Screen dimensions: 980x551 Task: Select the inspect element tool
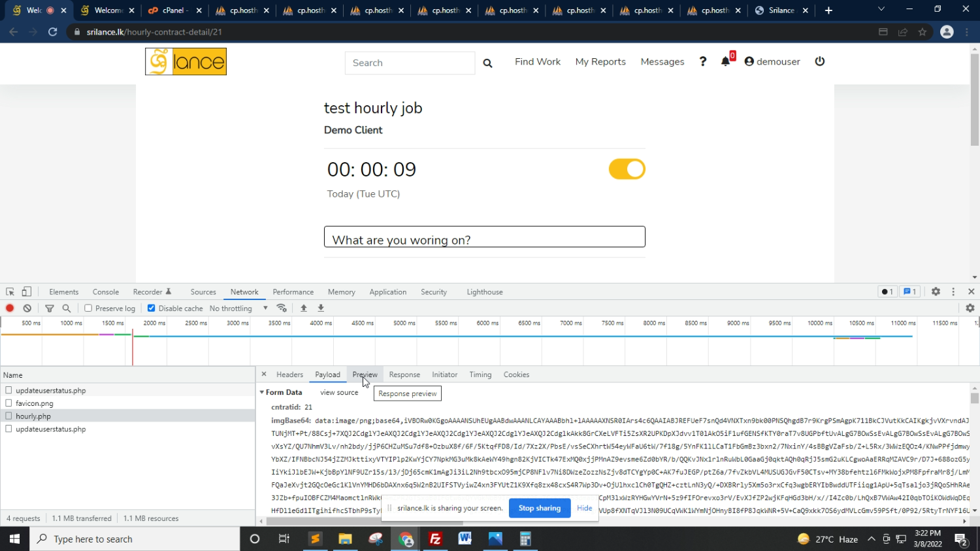point(10,292)
